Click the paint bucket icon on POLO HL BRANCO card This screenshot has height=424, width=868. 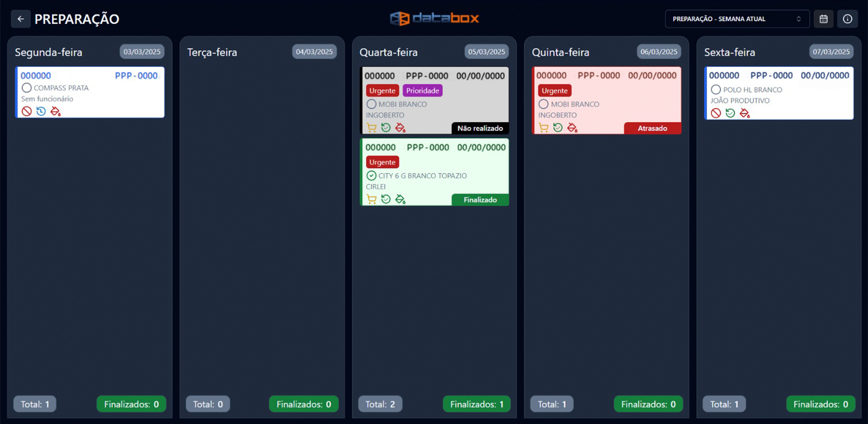tap(745, 113)
